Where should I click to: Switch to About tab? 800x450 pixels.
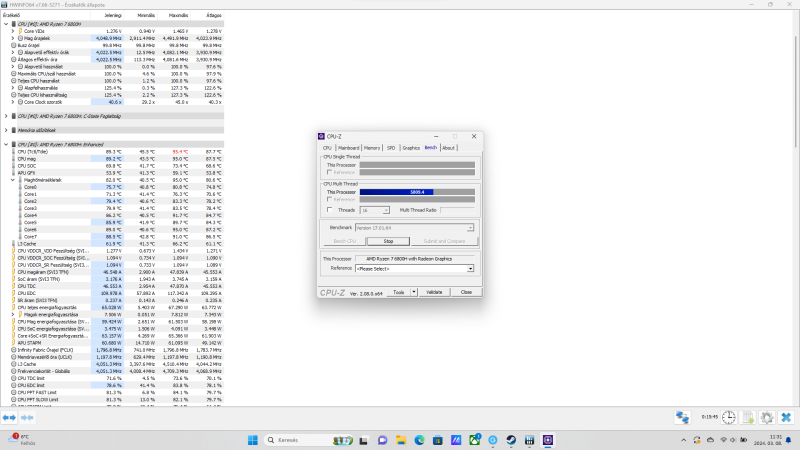pos(448,148)
